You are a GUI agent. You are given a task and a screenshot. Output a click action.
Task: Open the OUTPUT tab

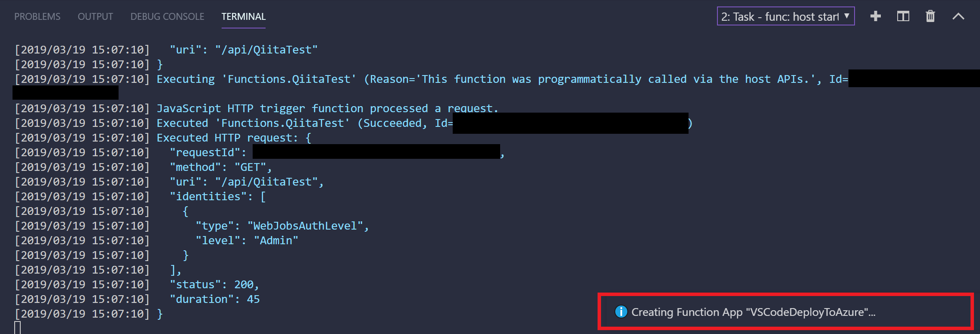[x=95, y=16]
